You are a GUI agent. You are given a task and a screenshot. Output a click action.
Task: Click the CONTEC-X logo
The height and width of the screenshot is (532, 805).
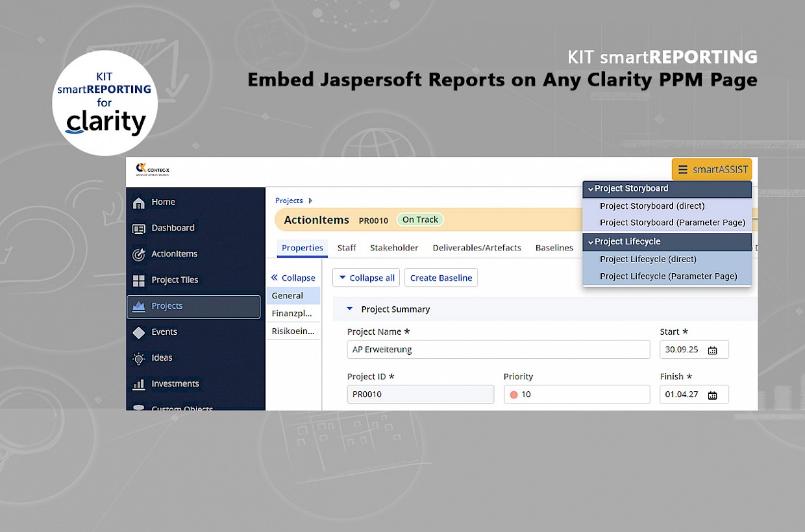click(153, 170)
